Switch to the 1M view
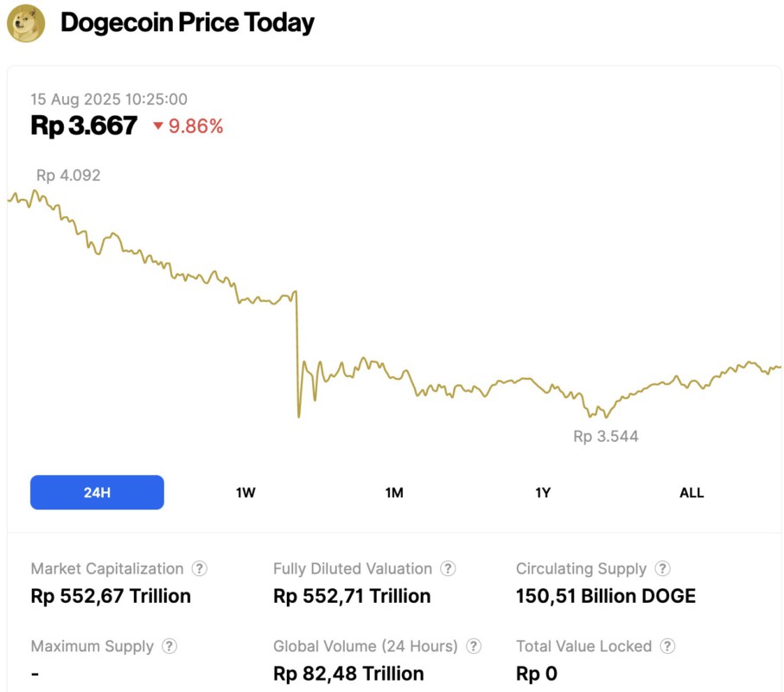 tap(394, 492)
